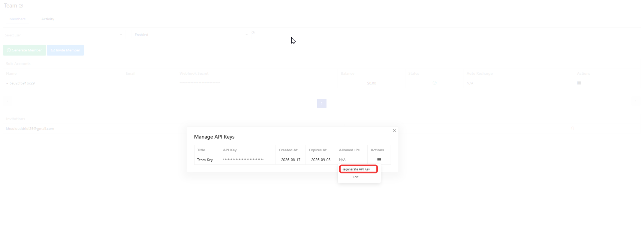Click the Expires At column header
Screen dimensions: 644x235
318,150
